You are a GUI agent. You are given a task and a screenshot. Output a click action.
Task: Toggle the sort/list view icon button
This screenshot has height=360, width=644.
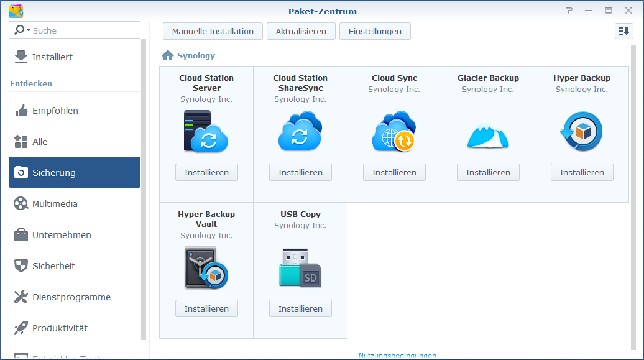pyautogui.click(x=623, y=31)
